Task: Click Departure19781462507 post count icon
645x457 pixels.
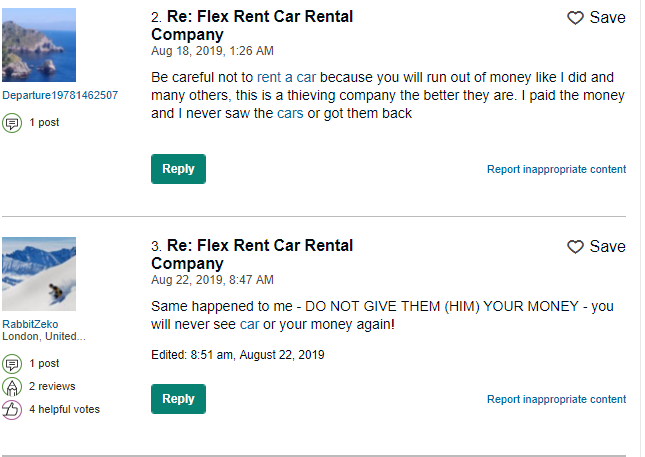Action: (x=12, y=123)
